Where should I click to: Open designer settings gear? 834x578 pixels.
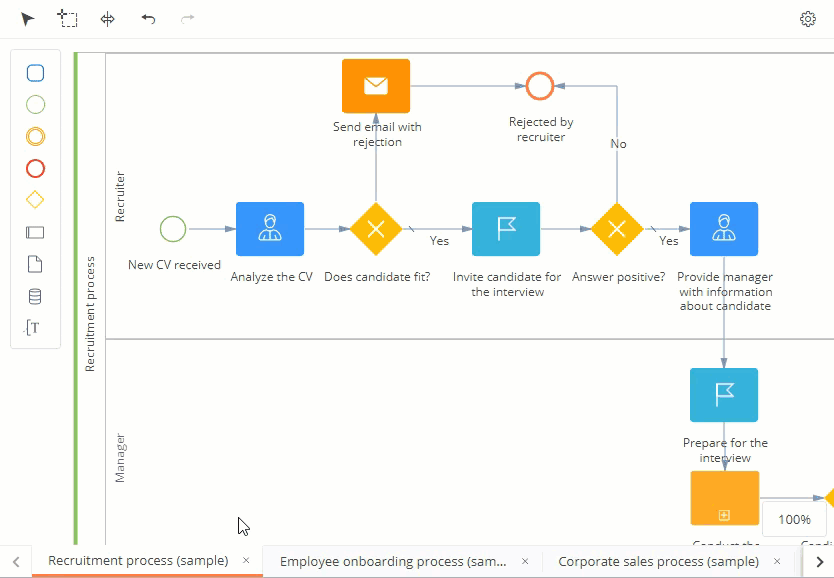click(x=807, y=19)
